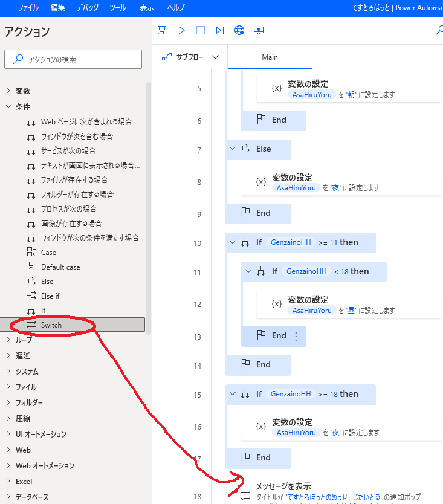443x504 pixels.
Task: Click the AsaHiruYoru variable on row 8
Action: [296, 188]
